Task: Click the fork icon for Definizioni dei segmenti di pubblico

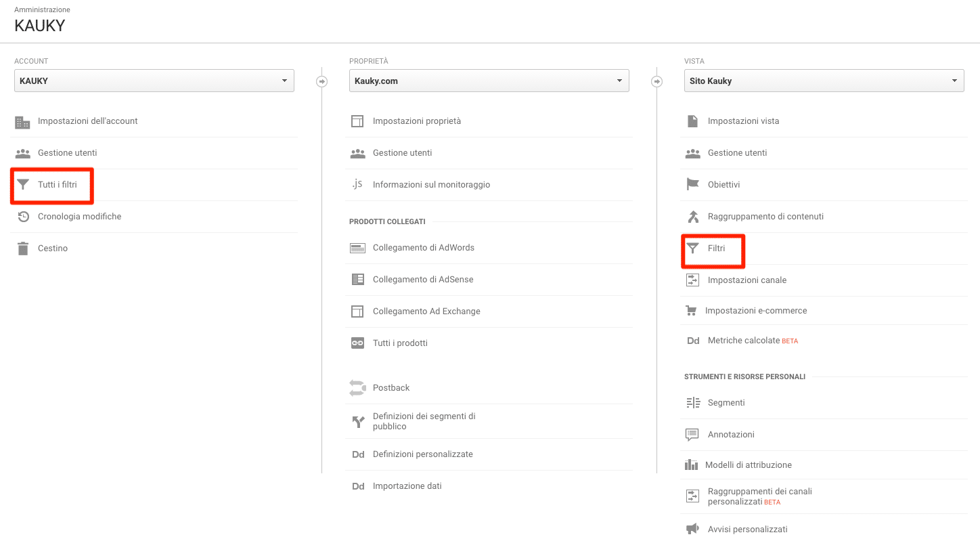Action: tap(358, 422)
